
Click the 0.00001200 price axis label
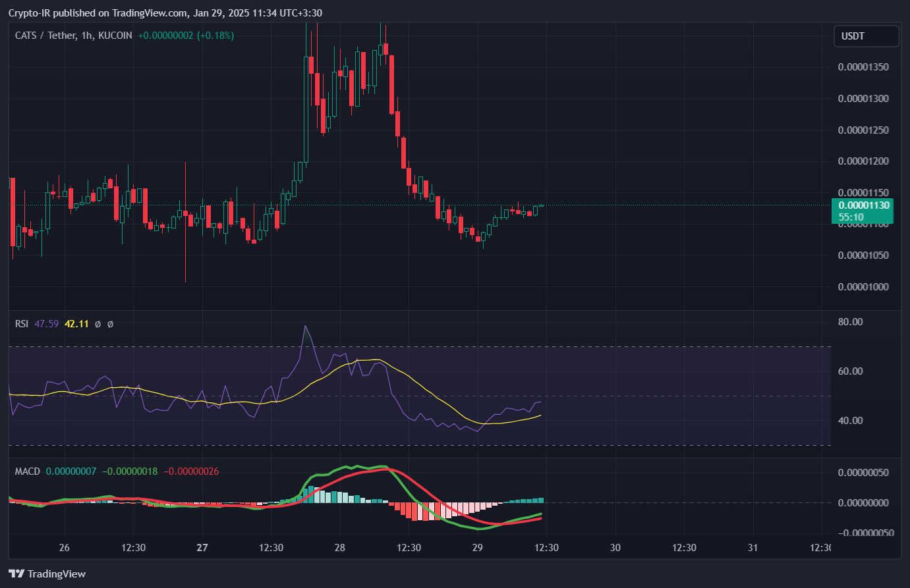tap(863, 161)
